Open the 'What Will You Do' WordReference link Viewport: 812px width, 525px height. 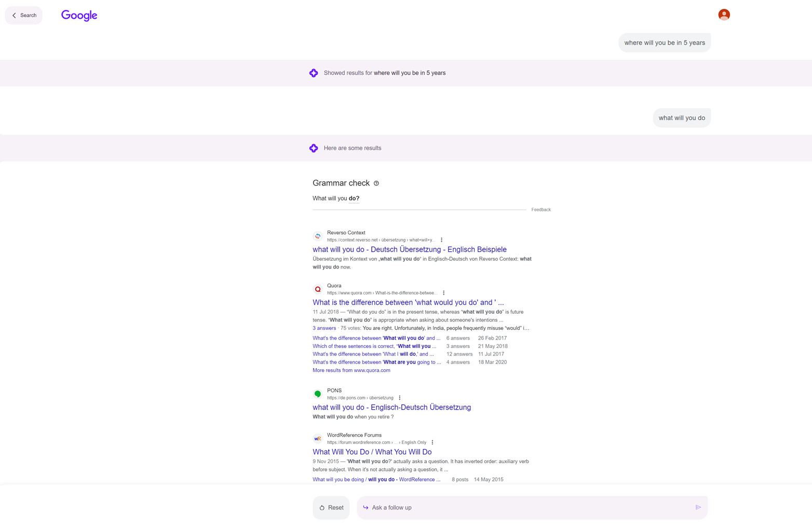click(x=372, y=452)
